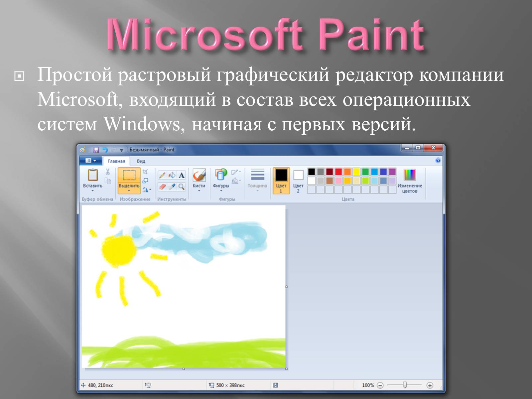Click the bottom-right canvas resize handle
532x399 pixels.
tap(286, 369)
